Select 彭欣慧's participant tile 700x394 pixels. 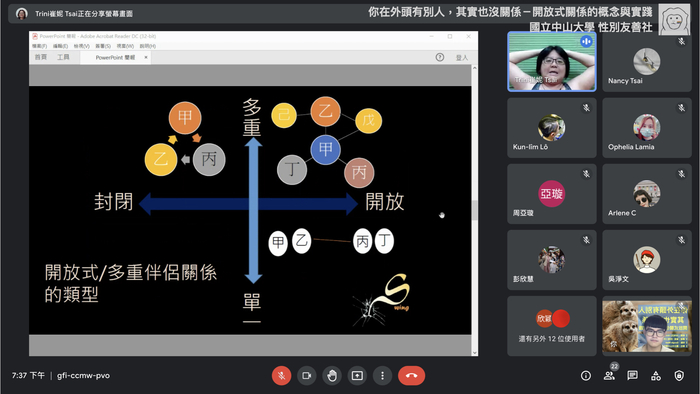(552, 260)
